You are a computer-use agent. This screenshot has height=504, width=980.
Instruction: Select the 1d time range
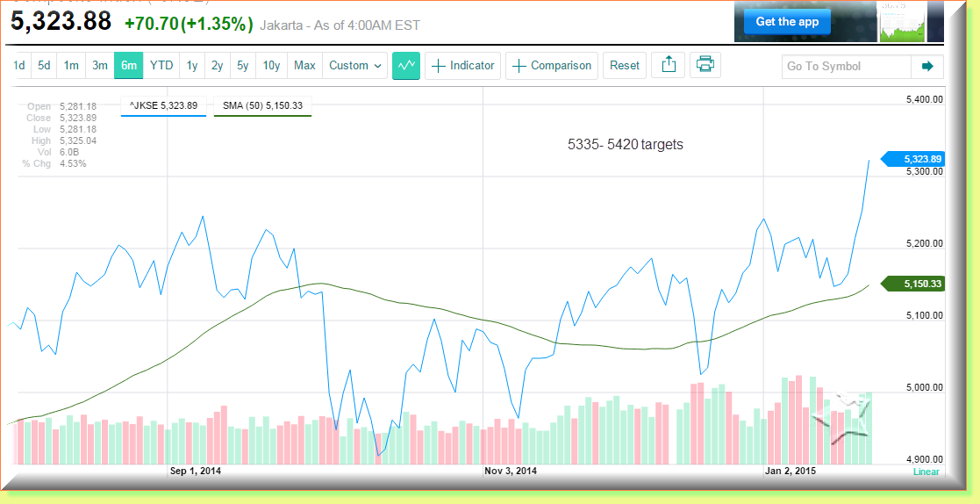[19, 66]
